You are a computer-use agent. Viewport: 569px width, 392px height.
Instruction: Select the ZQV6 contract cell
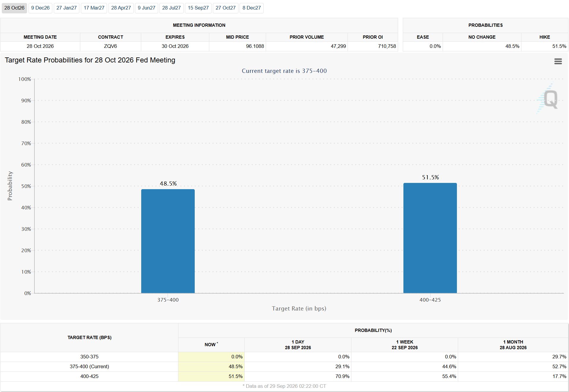111,46
